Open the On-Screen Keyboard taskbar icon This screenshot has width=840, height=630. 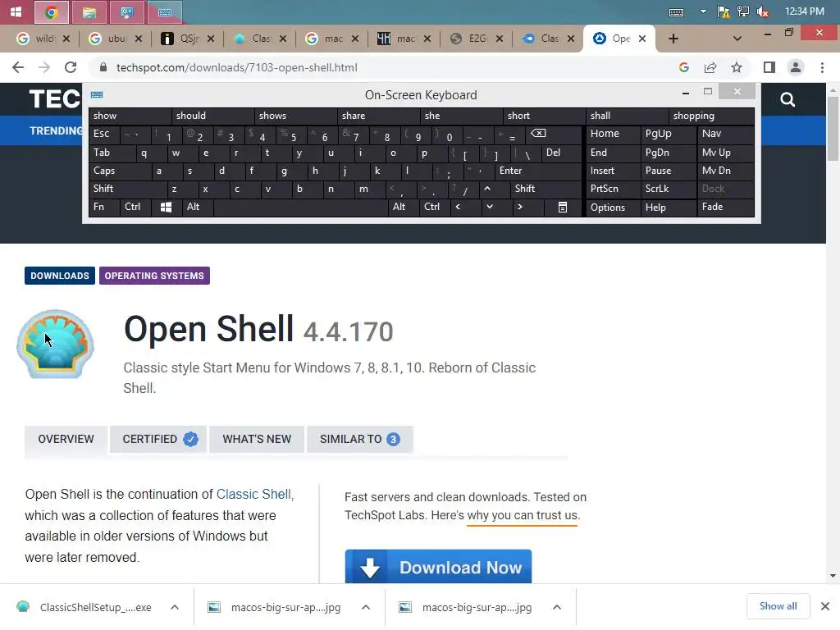164,11
